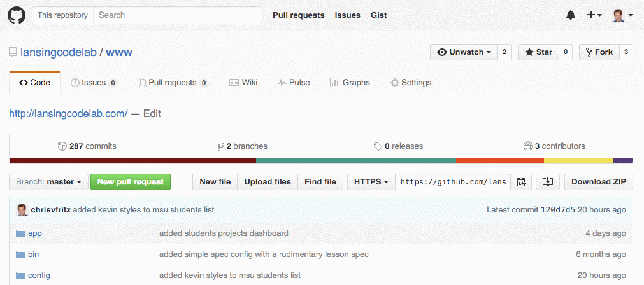The height and width of the screenshot is (285, 644).
Task: Select the clone URL field
Action: tap(453, 182)
